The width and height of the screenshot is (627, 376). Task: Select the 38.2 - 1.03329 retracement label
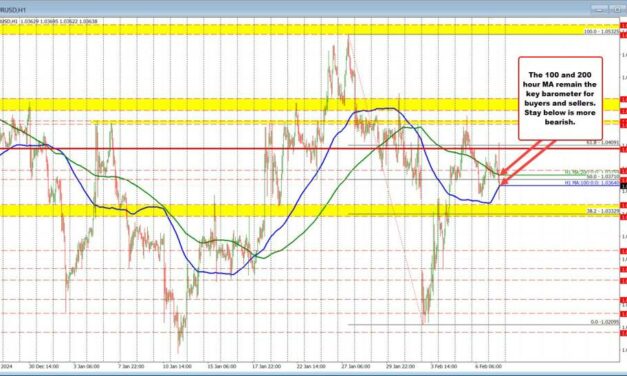click(x=603, y=211)
